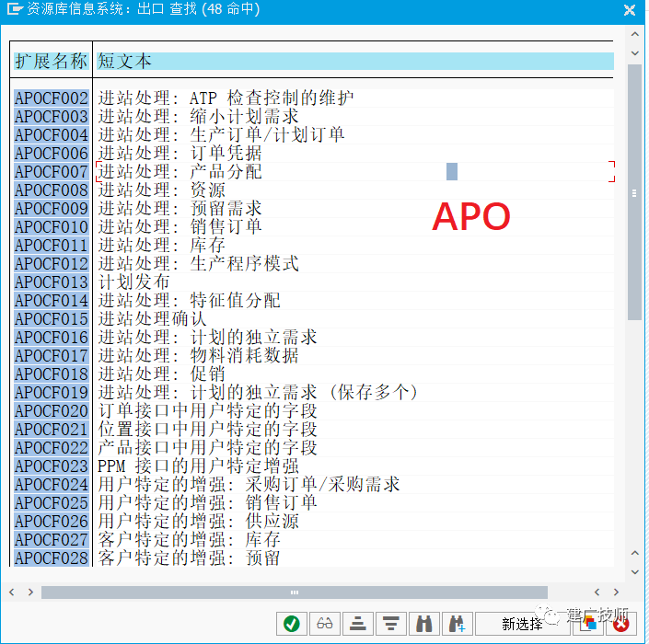Sort descending using the inverted pyramid icon
The image size is (649, 644).
coord(390,624)
